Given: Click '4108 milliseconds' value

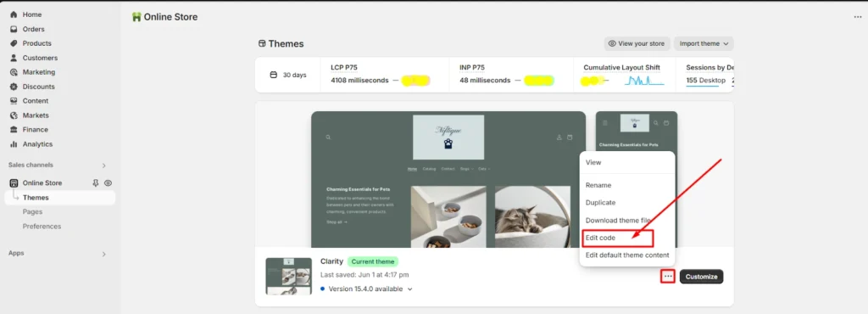Looking at the screenshot, I should tap(359, 81).
